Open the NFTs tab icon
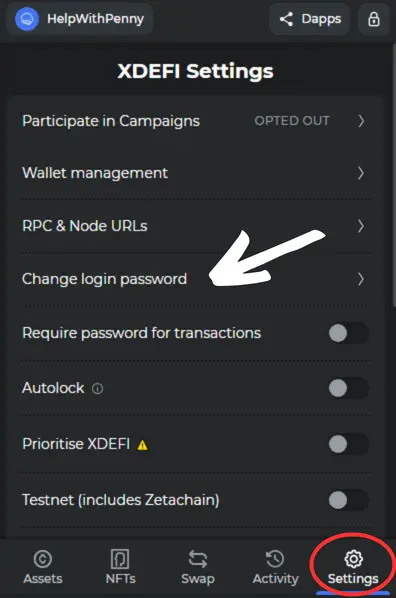The height and width of the screenshot is (598, 396). (120, 559)
